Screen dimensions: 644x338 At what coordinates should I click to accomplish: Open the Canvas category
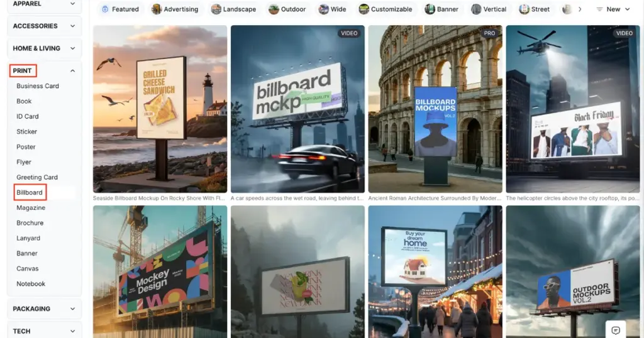(x=28, y=269)
